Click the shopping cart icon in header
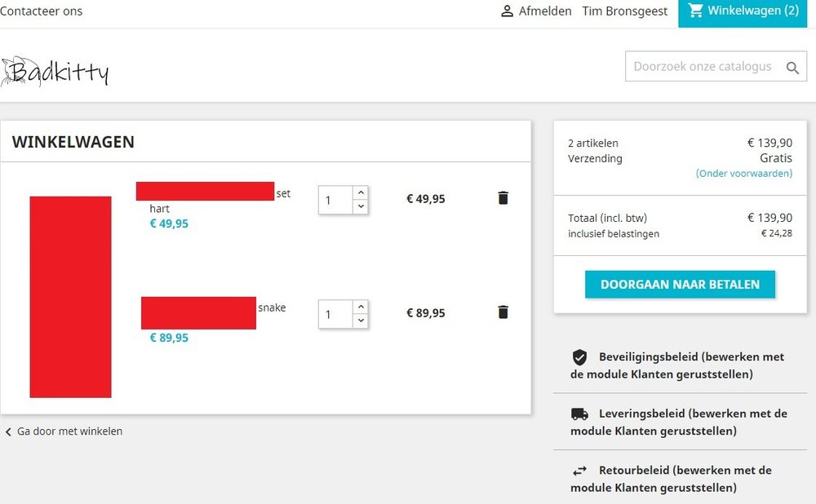 coord(695,11)
